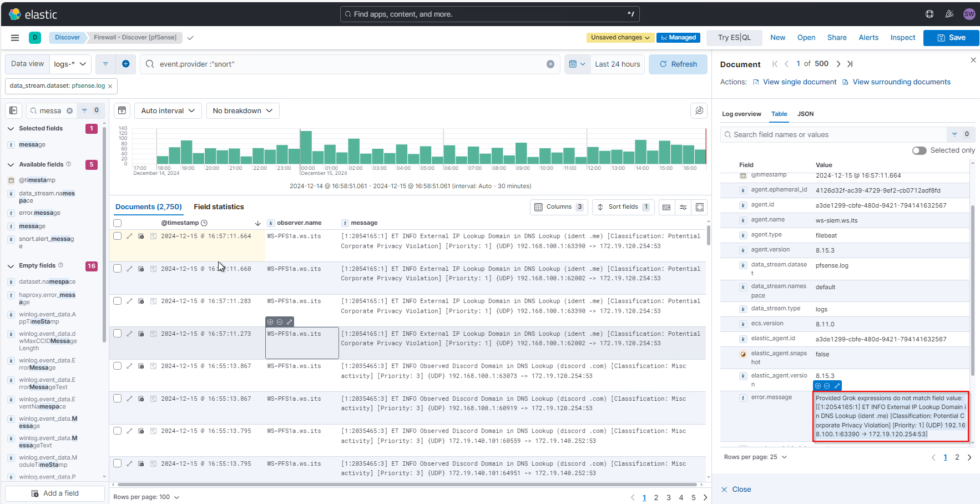Open the SW user avatar menu

click(969, 14)
